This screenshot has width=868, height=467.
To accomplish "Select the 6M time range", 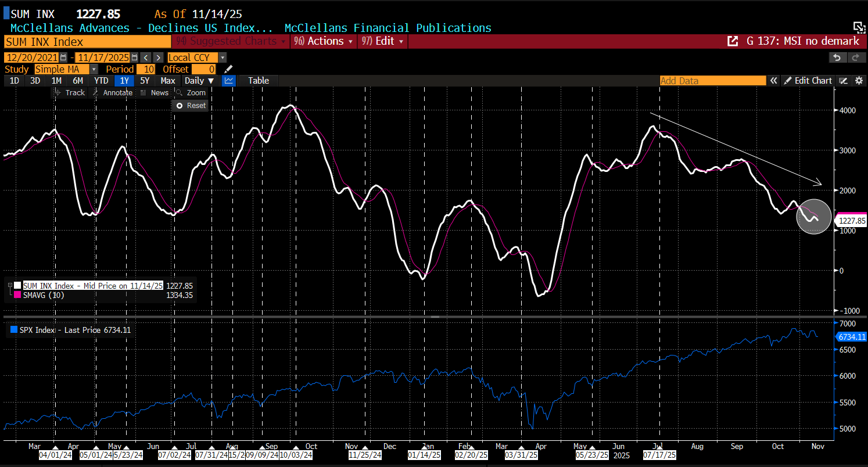I will click(x=77, y=81).
